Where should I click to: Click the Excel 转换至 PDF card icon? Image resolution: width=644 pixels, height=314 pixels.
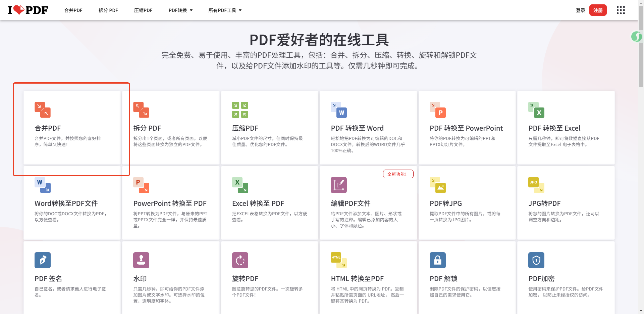tap(240, 185)
